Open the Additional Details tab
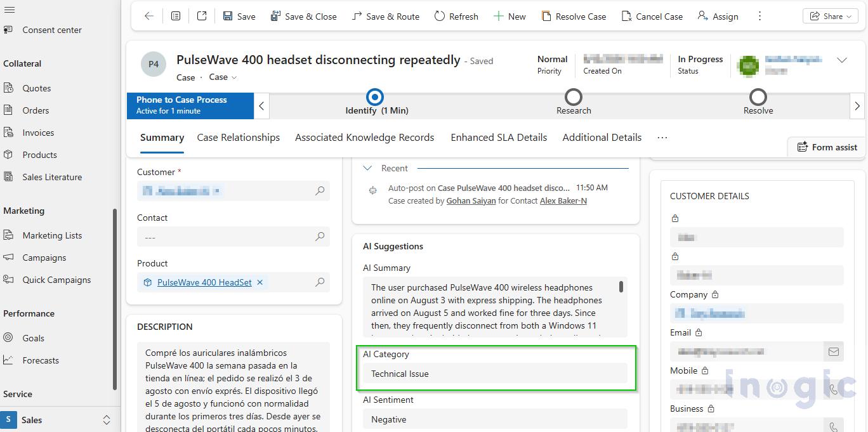Image resolution: width=868 pixels, height=432 pixels. (x=602, y=138)
